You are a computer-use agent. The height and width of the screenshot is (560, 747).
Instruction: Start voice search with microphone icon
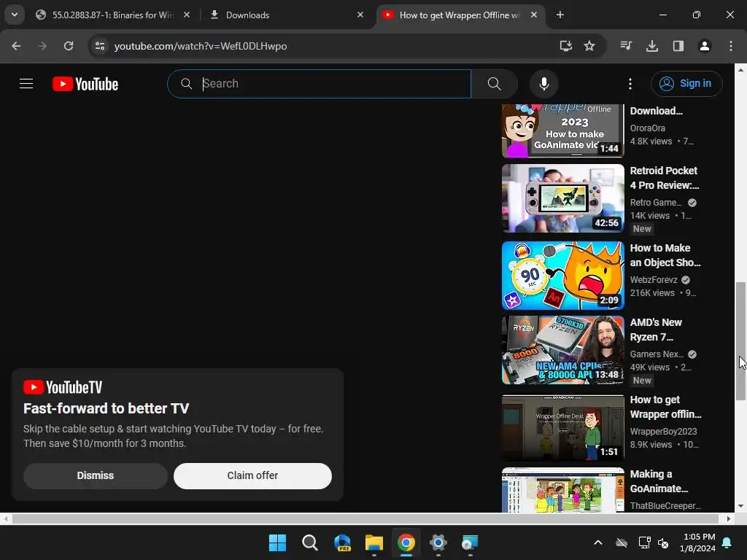pyautogui.click(x=543, y=84)
